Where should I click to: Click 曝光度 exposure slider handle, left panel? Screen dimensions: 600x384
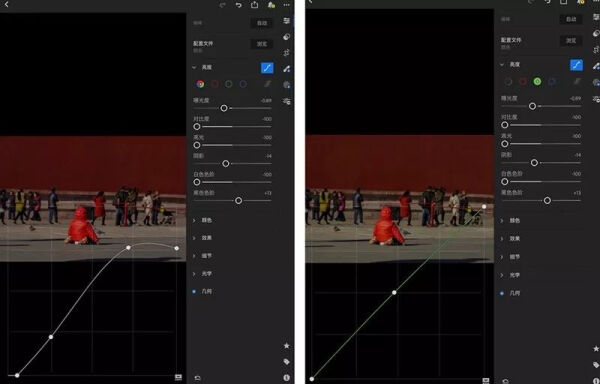[224, 108]
